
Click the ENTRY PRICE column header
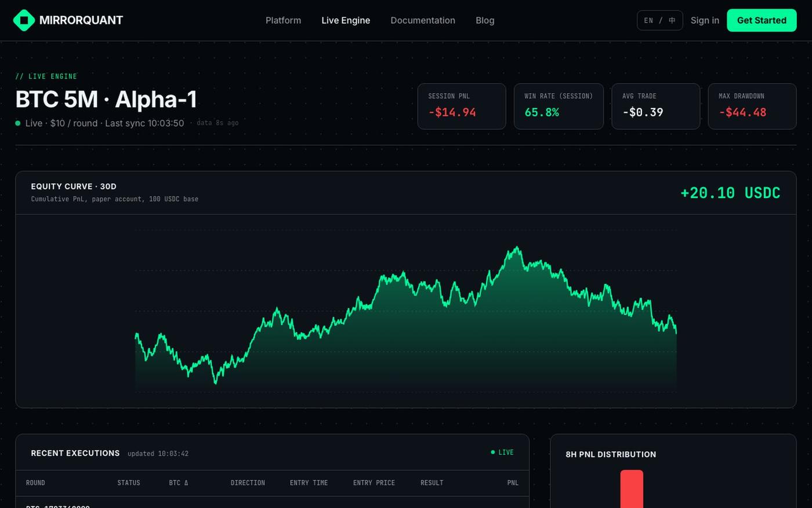[x=374, y=483]
